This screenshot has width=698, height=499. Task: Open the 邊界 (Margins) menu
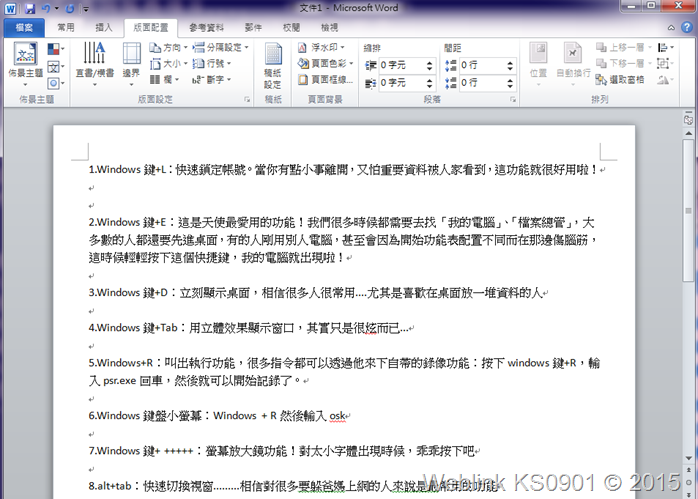(x=131, y=65)
